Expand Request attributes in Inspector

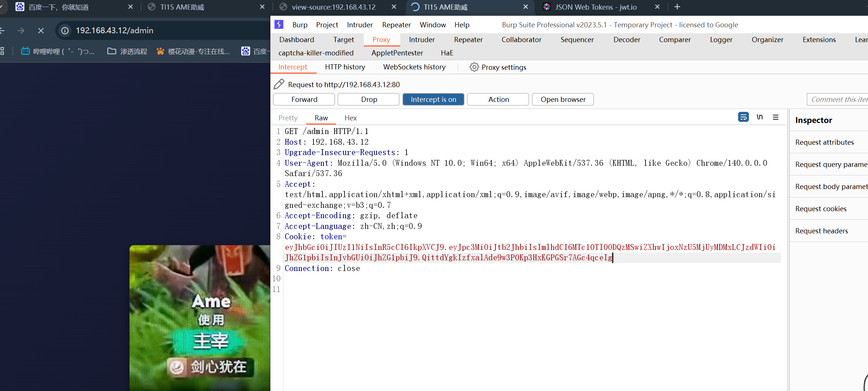point(829,142)
